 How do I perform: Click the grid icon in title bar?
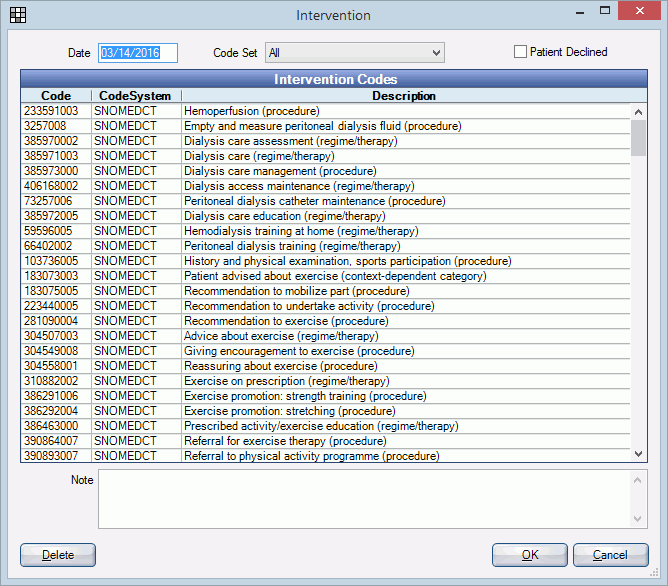click(18, 15)
